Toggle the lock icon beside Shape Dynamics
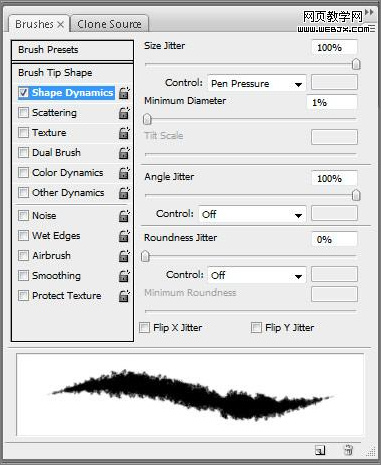This screenshot has height=465, width=381. coord(124,93)
